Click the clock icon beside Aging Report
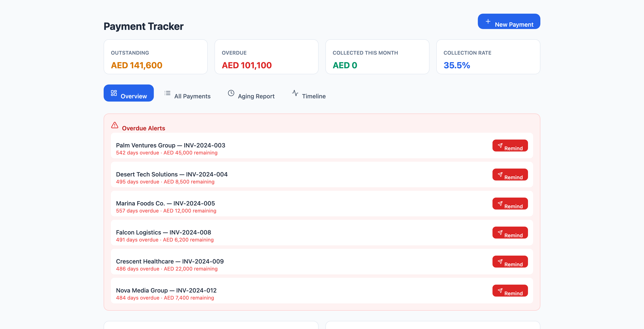Viewport: 644px width, 329px height. 231,93
